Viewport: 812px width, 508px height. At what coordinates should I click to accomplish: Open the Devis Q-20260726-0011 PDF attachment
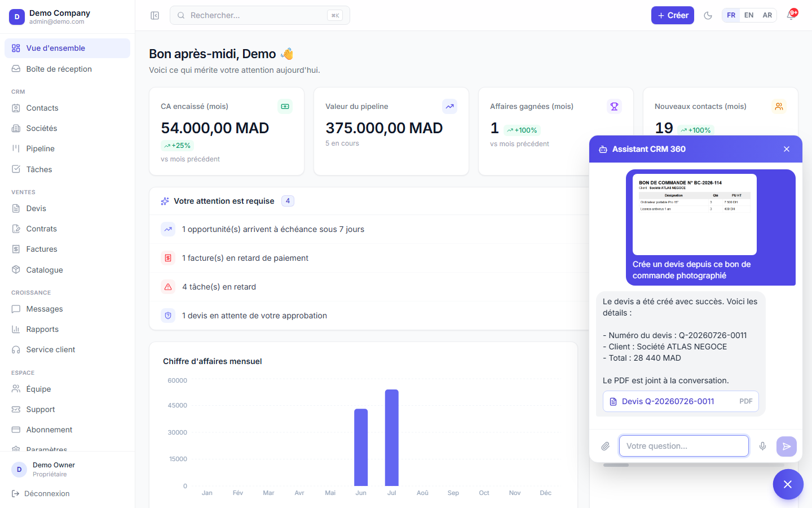[681, 401]
